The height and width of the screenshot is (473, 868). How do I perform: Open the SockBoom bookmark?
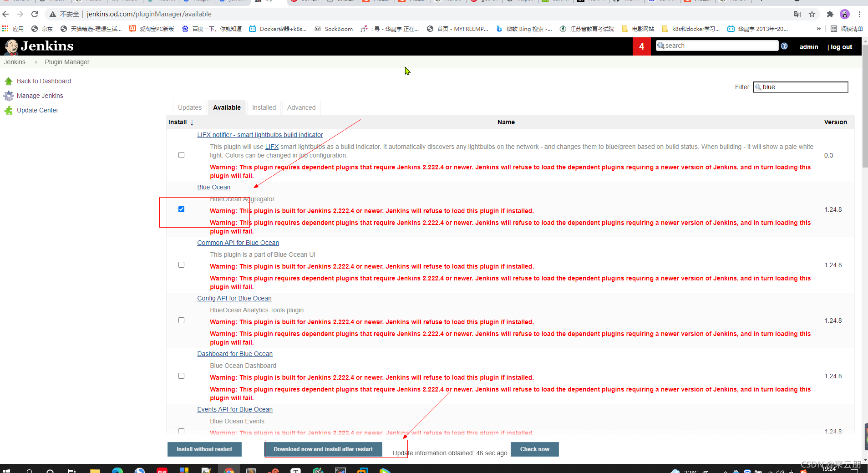pos(333,29)
